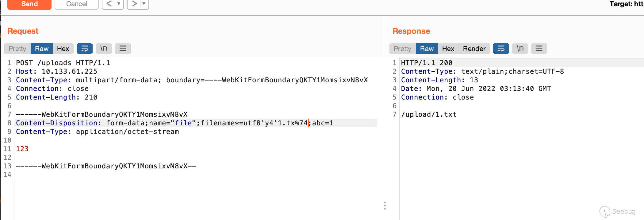644x220 pixels.
Task: Open Request panel hamburger options menu
Action: tap(123, 49)
